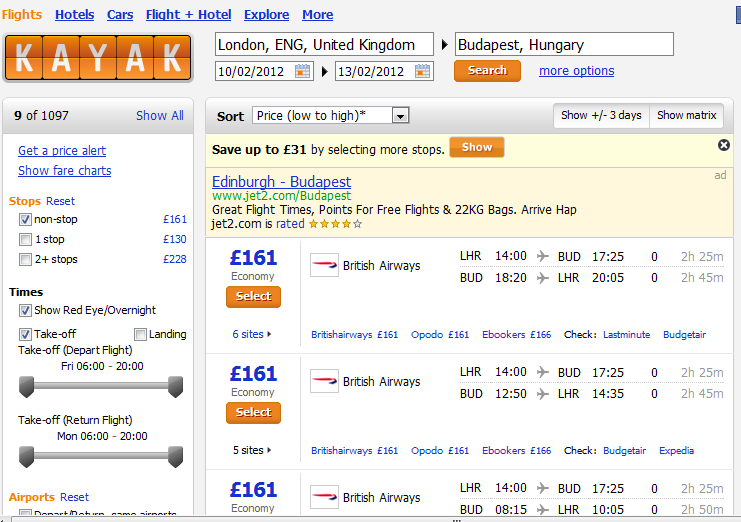Check the 1 stop filter
The width and height of the screenshot is (741, 522).
25,240
